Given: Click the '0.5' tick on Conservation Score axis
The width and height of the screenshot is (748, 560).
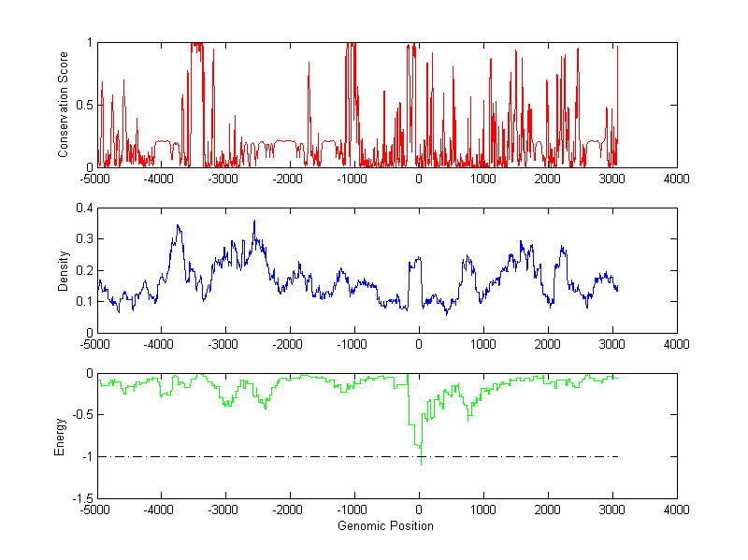Looking at the screenshot, I should 81,105.
